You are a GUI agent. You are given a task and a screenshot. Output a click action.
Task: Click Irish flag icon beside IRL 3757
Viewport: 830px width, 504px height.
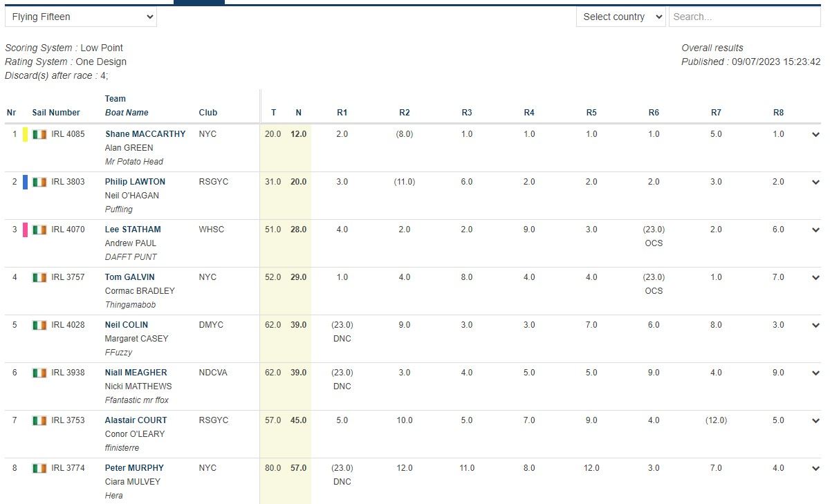pos(39,277)
